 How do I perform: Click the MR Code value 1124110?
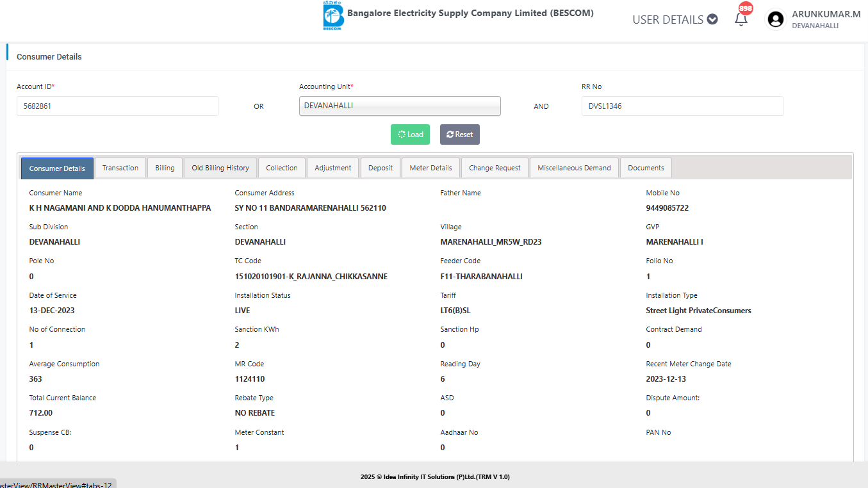tap(250, 379)
